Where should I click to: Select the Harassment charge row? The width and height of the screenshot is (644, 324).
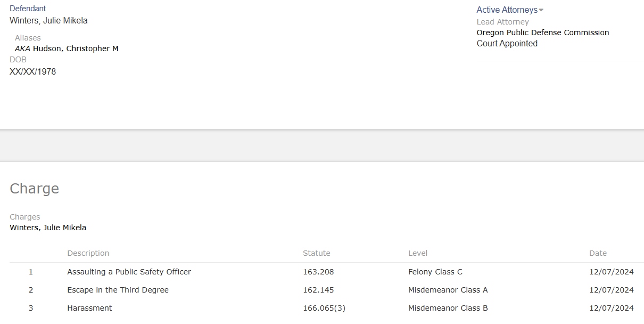coord(89,308)
